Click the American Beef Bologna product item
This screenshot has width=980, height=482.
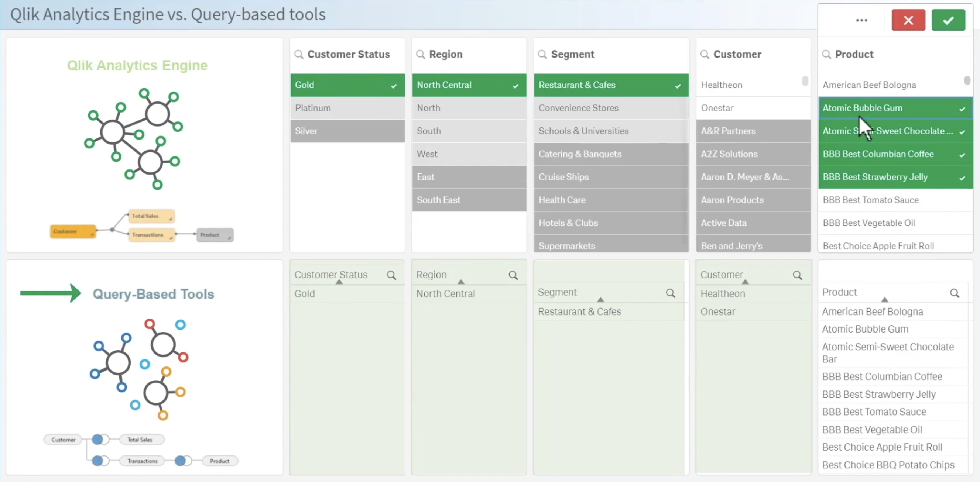click(x=869, y=84)
